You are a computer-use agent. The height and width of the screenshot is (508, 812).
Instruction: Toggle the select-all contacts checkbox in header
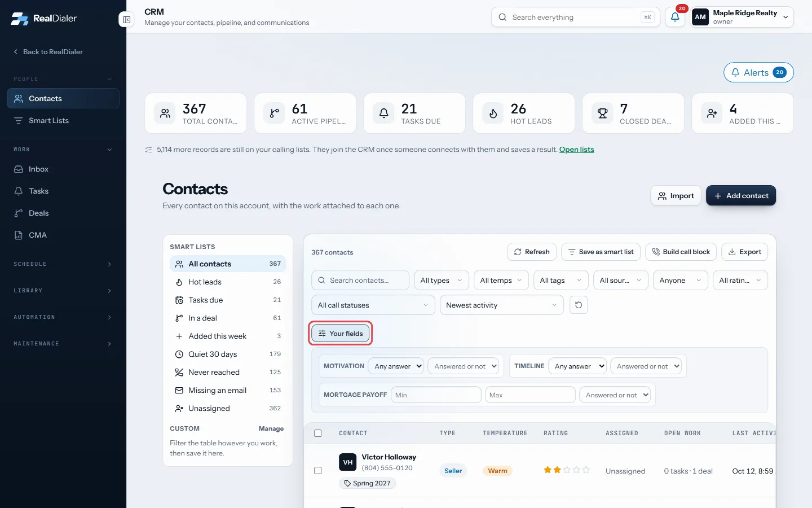pyautogui.click(x=318, y=433)
